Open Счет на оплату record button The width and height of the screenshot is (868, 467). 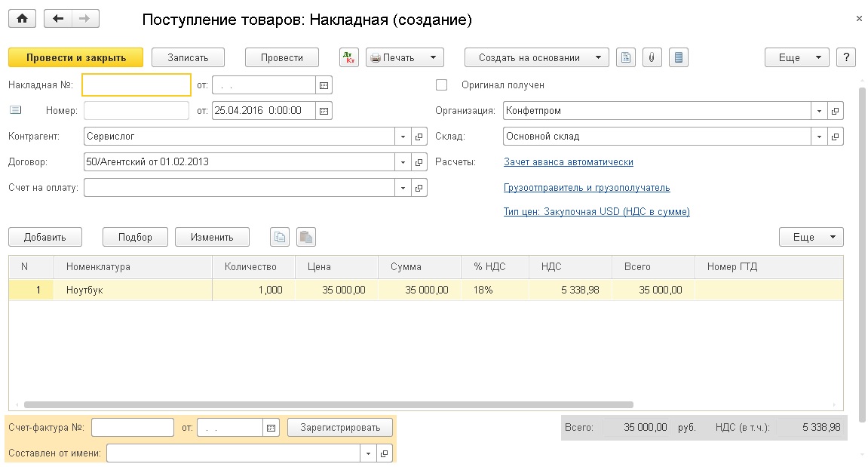point(419,188)
